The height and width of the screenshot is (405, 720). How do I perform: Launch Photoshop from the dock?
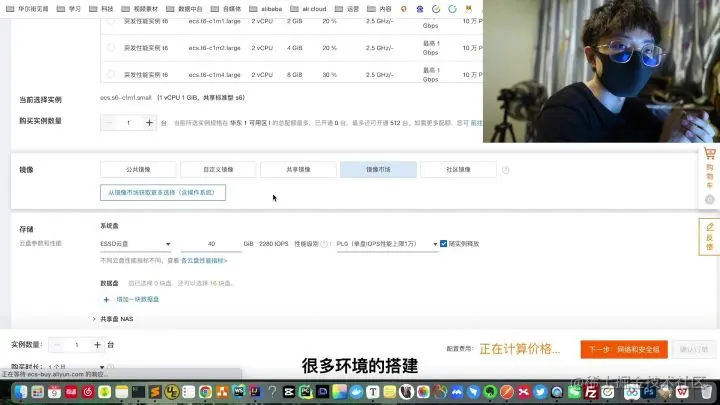[649, 392]
